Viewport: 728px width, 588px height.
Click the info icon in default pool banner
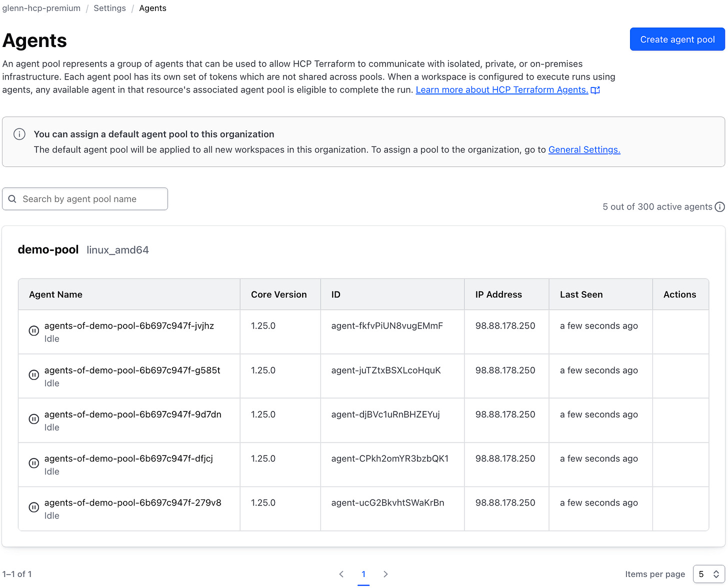[x=19, y=134]
